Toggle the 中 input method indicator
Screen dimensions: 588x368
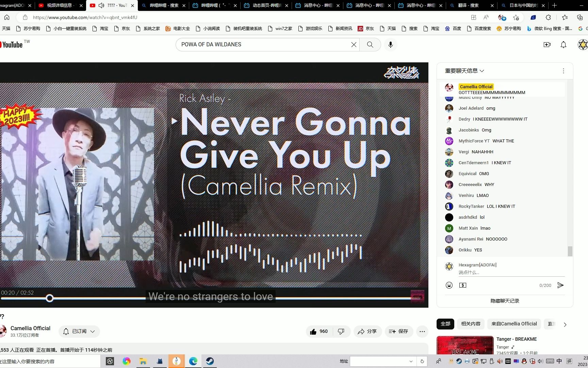coord(559,361)
